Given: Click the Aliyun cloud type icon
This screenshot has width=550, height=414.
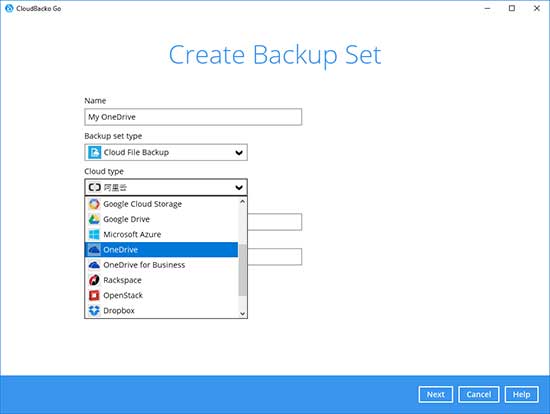Looking at the screenshot, I should [94, 187].
